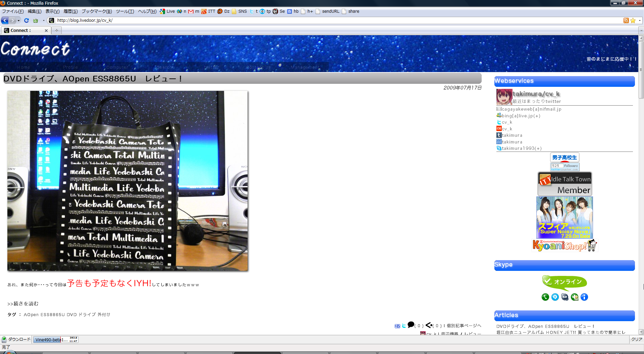Open the ツール(T) menu
This screenshot has height=354, width=644.
(x=125, y=11)
